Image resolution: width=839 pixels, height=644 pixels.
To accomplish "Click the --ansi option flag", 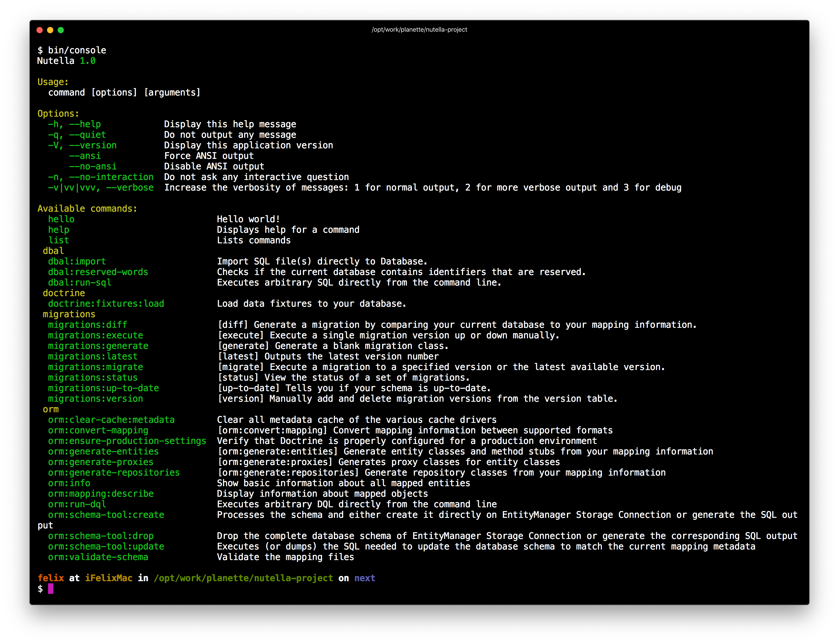I will pyautogui.click(x=85, y=156).
